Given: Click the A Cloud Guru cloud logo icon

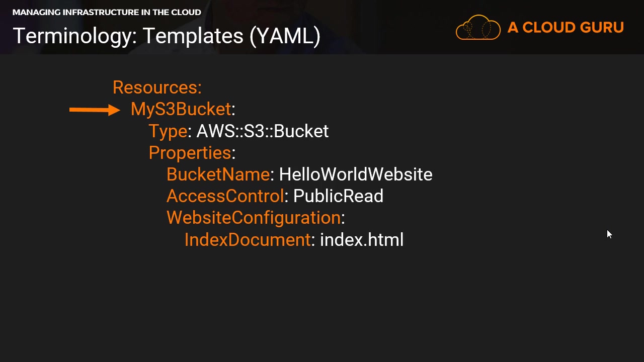Looking at the screenshot, I should click(x=478, y=27).
